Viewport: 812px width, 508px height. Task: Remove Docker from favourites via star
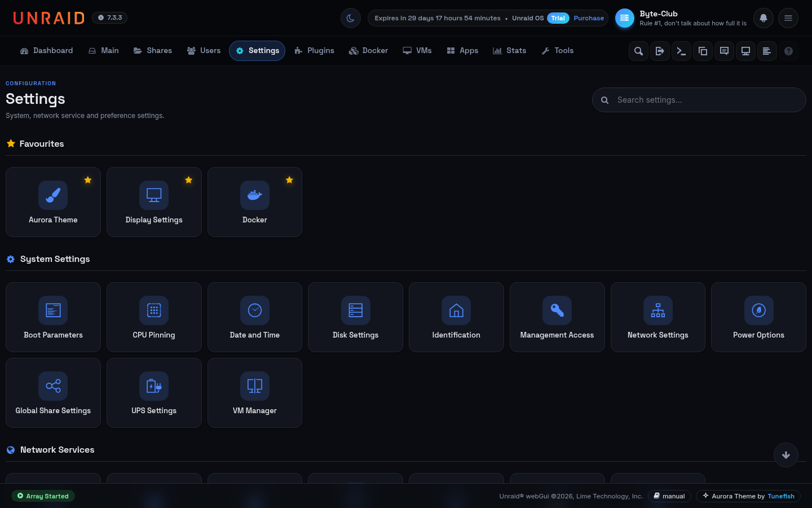pos(289,180)
